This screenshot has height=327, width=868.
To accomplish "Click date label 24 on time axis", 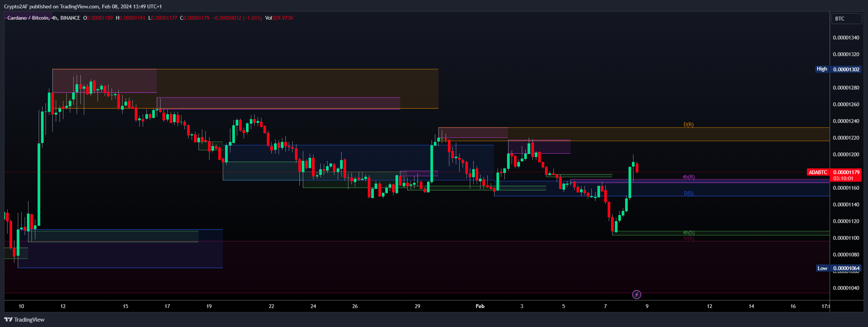I will coord(313,306).
